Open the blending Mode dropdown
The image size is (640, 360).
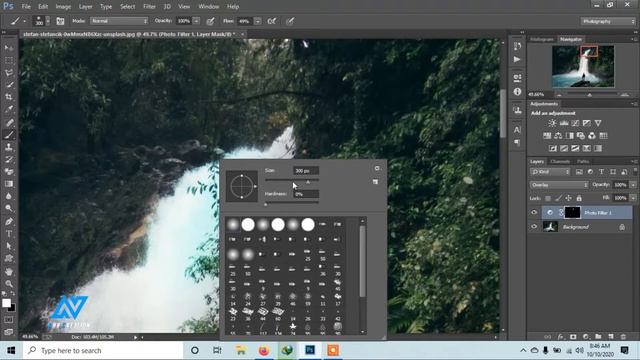tap(119, 21)
